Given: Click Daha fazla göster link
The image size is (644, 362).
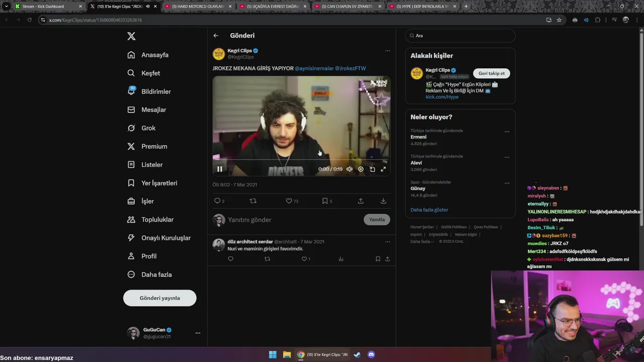Looking at the screenshot, I should click(429, 210).
